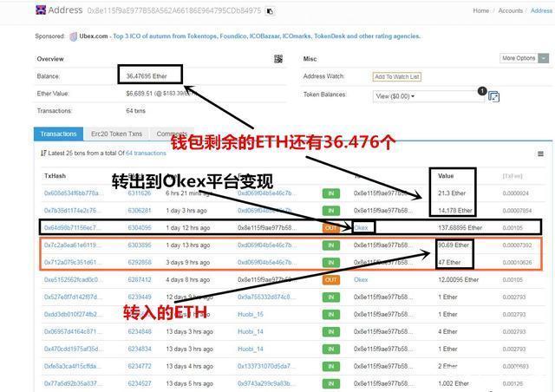Viewport: 555px width, 392px height.
Task: Click the TxHash column header
Action: click(x=55, y=176)
